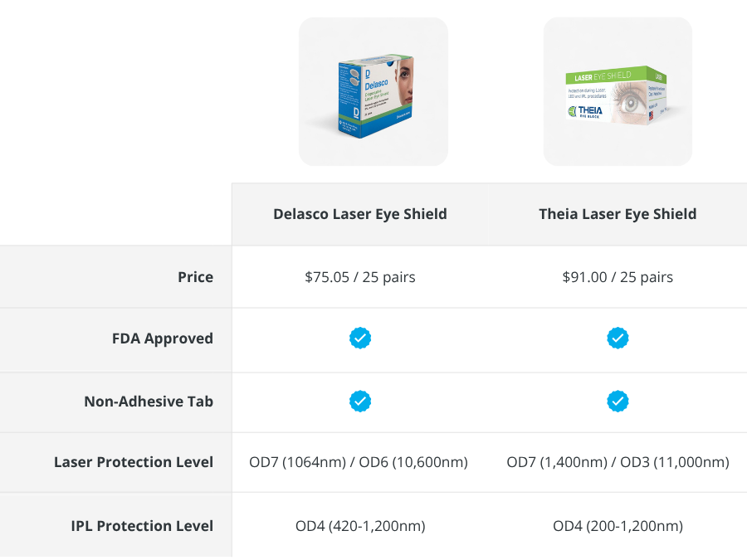Click the Price row label
Image resolution: width=747 pixels, height=560 pixels.
[195, 277]
